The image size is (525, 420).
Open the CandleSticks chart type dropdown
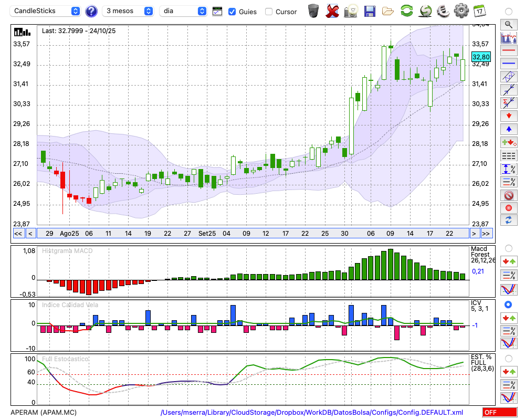(x=46, y=11)
